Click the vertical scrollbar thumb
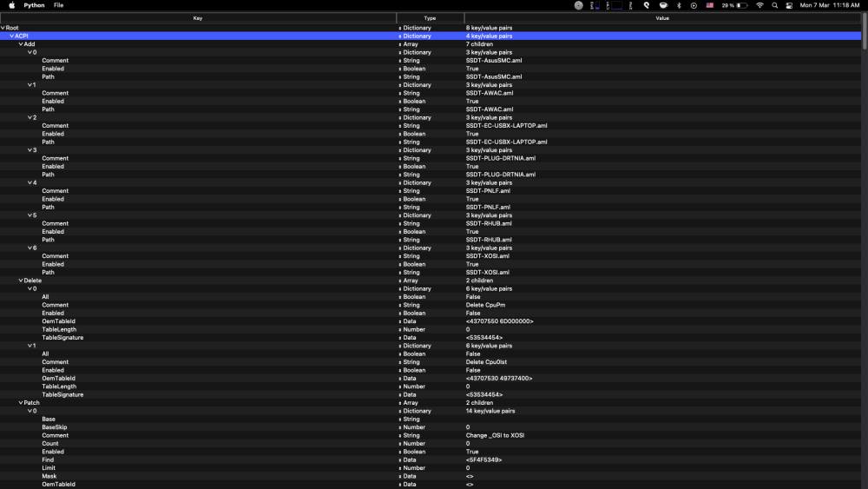The height and width of the screenshot is (489, 868). click(865, 31)
